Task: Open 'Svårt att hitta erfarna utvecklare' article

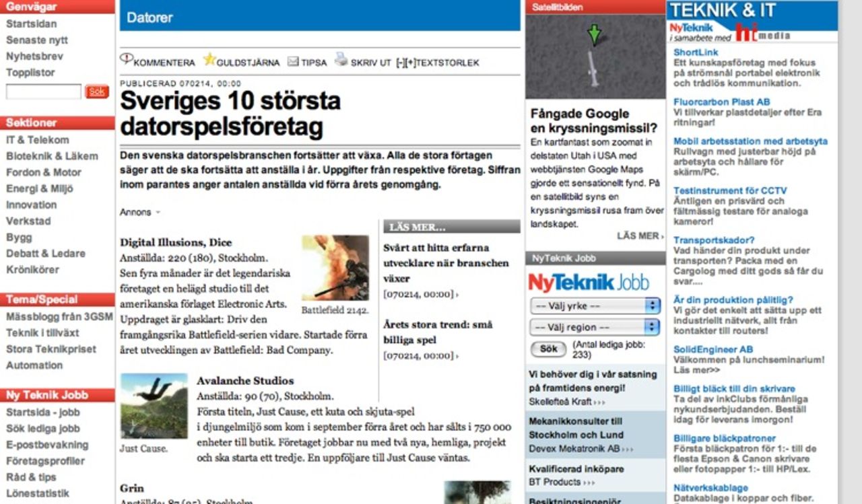Action: 446,263
